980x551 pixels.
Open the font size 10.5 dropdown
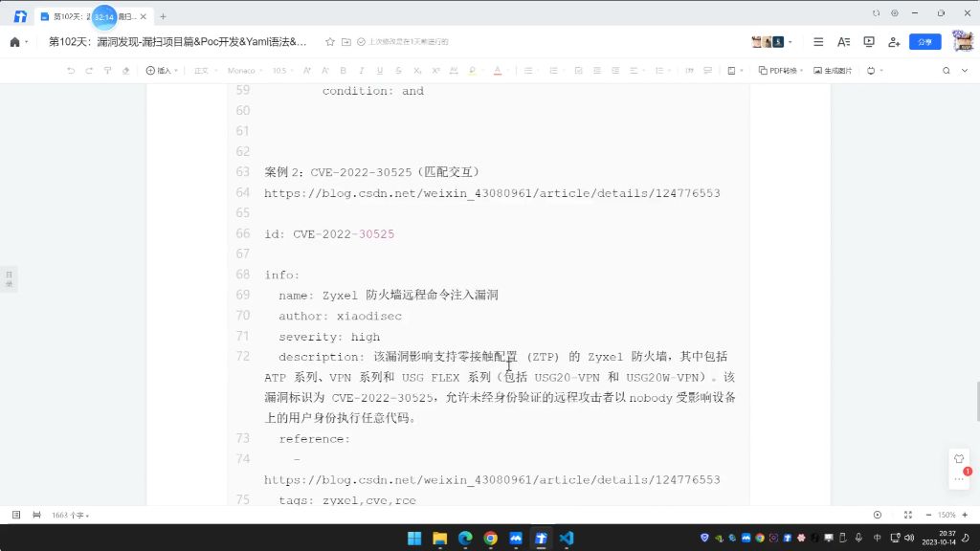pyautogui.click(x=282, y=71)
